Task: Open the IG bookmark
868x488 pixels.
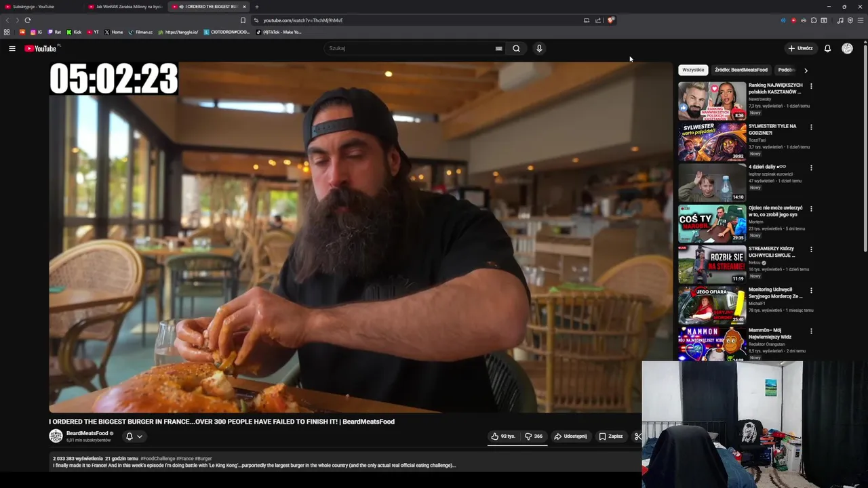Action: pos(36,32)
